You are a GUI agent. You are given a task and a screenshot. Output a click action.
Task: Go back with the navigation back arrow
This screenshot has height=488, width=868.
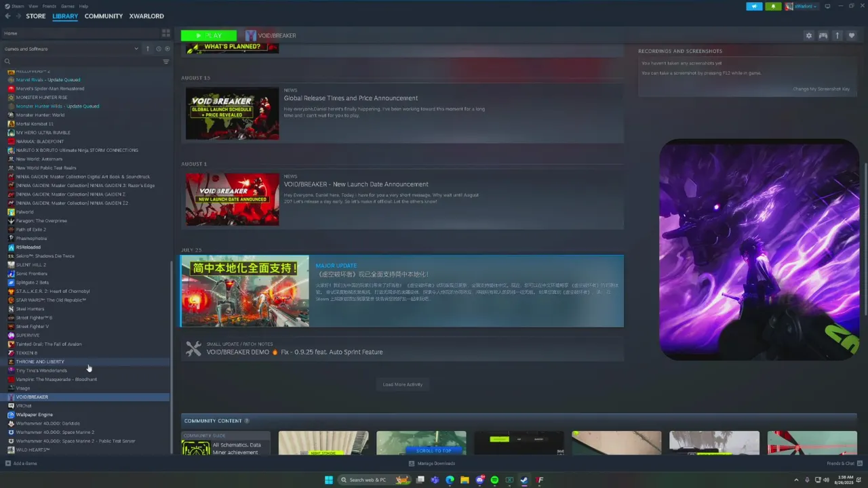[x=7, y=16]
